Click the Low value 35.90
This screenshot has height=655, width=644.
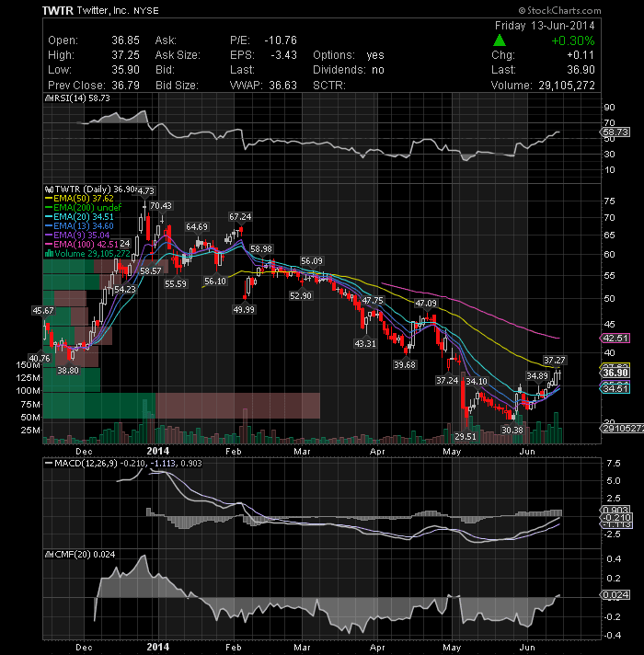click(125, 70)
